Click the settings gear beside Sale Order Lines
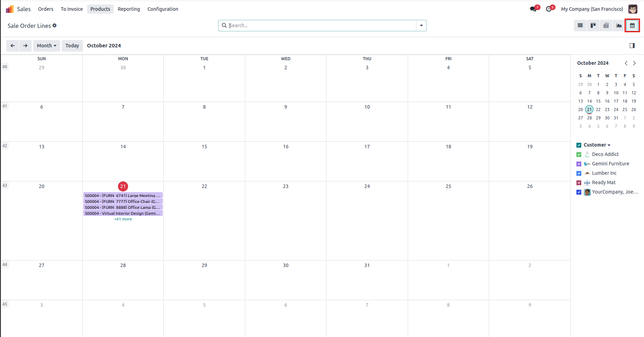 click(x=55, y=25)
